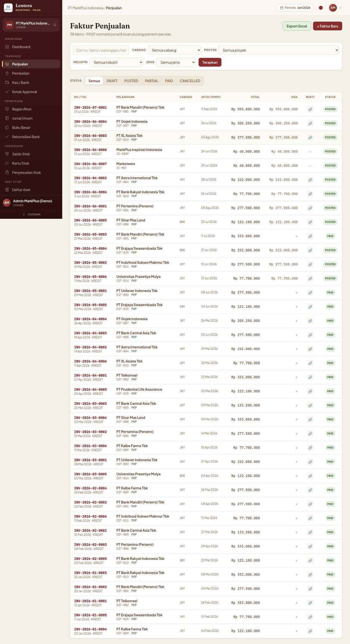Open invoice INV-2026-05-0004 link
This screenshot has height=644, width=350.
click(x=90, y=249)
